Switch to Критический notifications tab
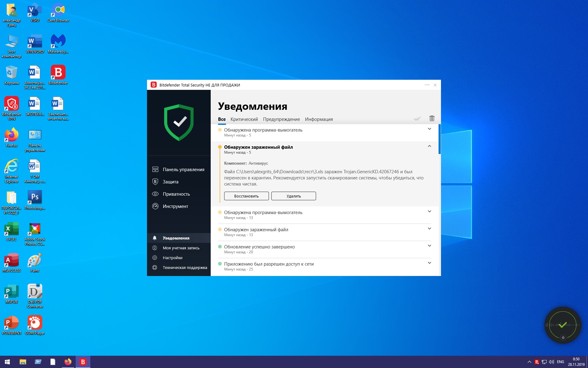The image size is (588, 368). 244,119
